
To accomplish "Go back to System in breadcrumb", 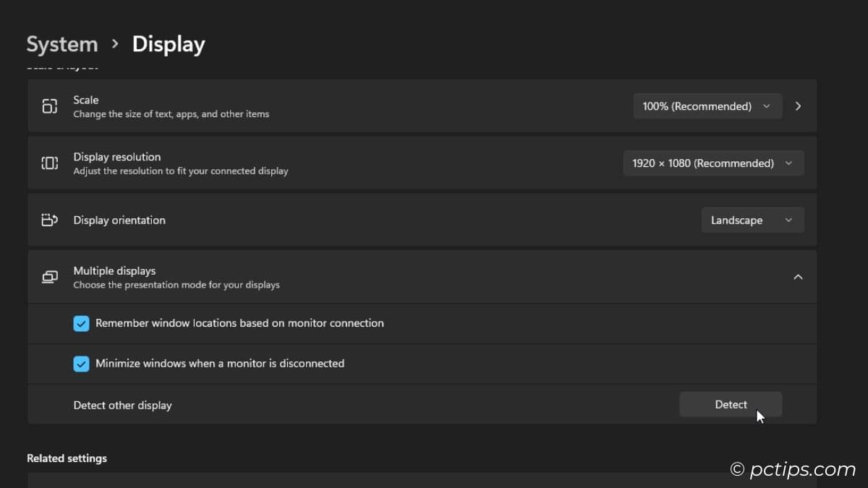I will point(62,44).
